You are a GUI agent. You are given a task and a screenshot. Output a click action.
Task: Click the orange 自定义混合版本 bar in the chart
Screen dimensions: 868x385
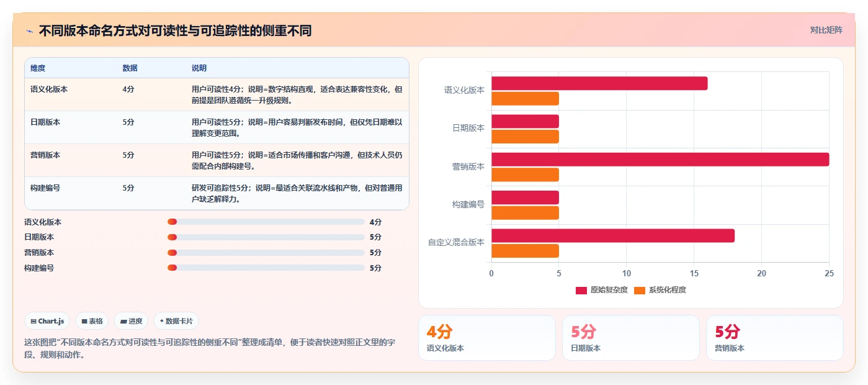[x=525, y=251]
